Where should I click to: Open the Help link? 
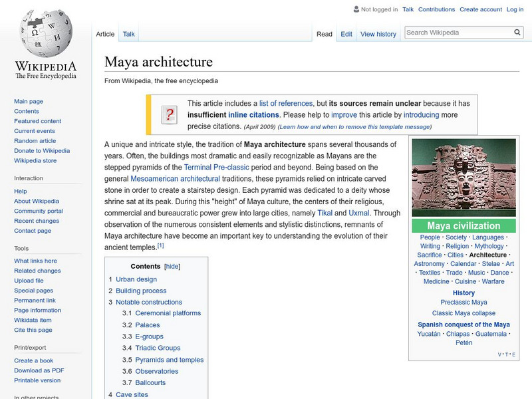21,191
